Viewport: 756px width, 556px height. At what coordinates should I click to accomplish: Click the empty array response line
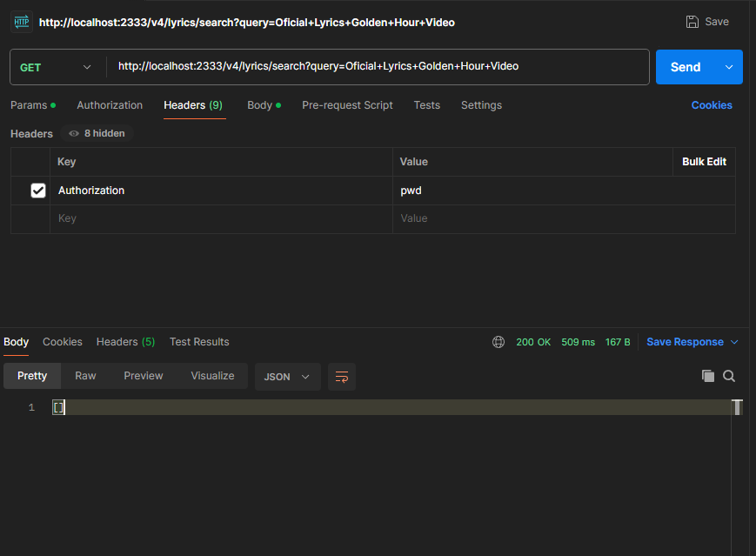(x=391, y=407)
